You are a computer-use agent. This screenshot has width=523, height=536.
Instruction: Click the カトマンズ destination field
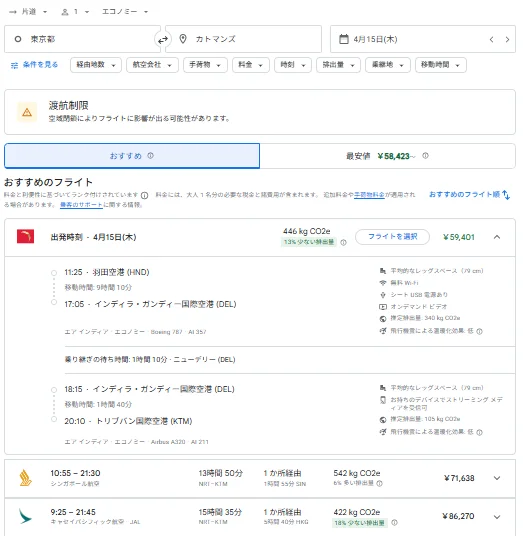(x=243, y=39)
